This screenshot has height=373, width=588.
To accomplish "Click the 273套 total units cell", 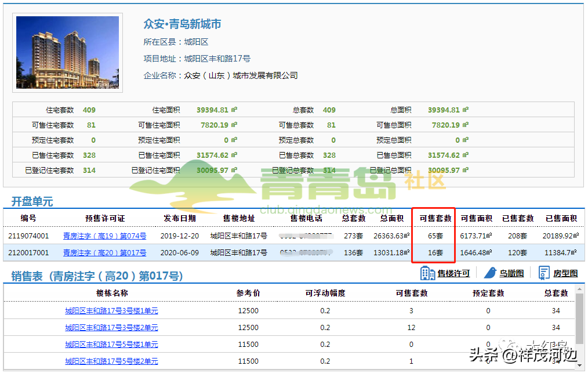I will click(x=354, y=236).
